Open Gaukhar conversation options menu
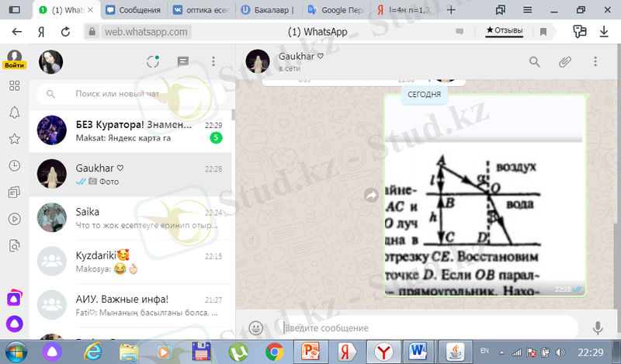Viewport: 621px width, 364px height. pyautogui.click(x=595, y=61)
